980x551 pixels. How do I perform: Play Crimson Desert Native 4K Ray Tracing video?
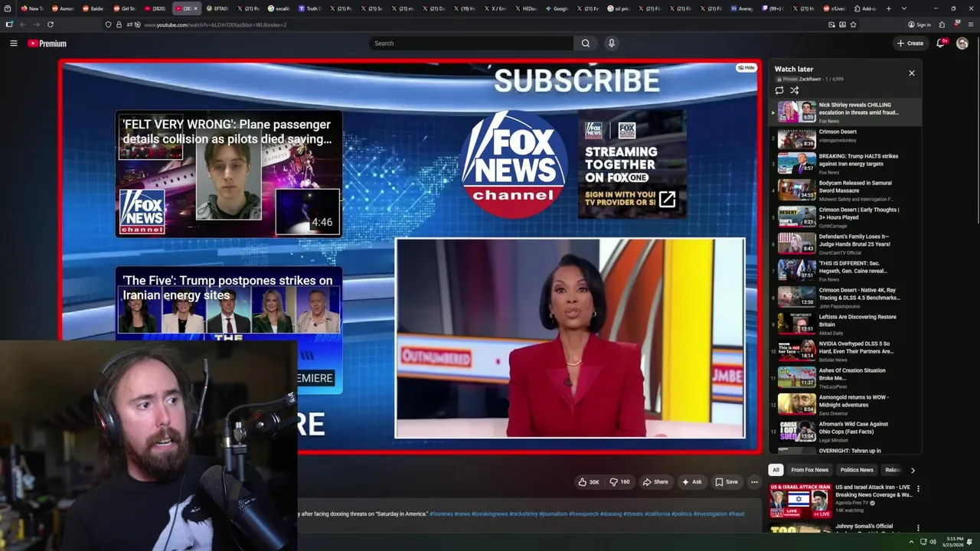pyautogui.click(x=845, y=298)
